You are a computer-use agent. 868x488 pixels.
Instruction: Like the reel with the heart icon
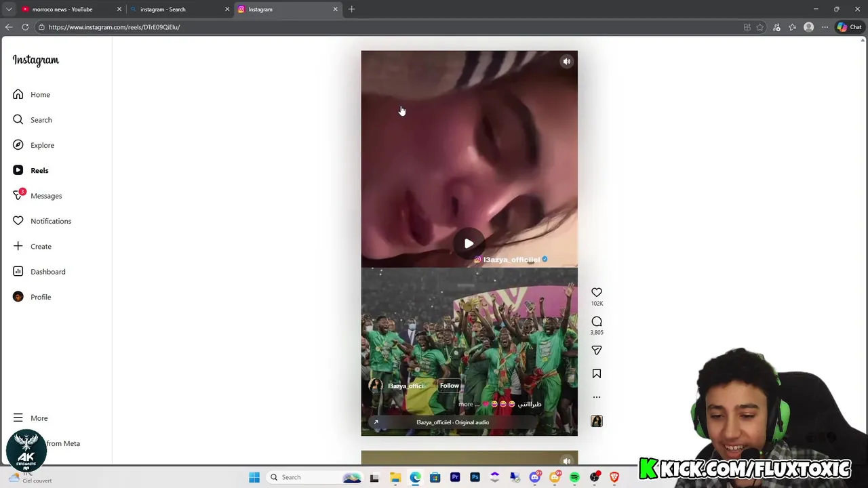[597, 292]
